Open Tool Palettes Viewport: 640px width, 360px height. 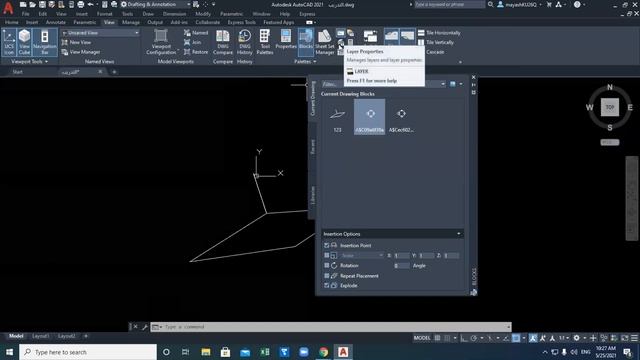264,42
